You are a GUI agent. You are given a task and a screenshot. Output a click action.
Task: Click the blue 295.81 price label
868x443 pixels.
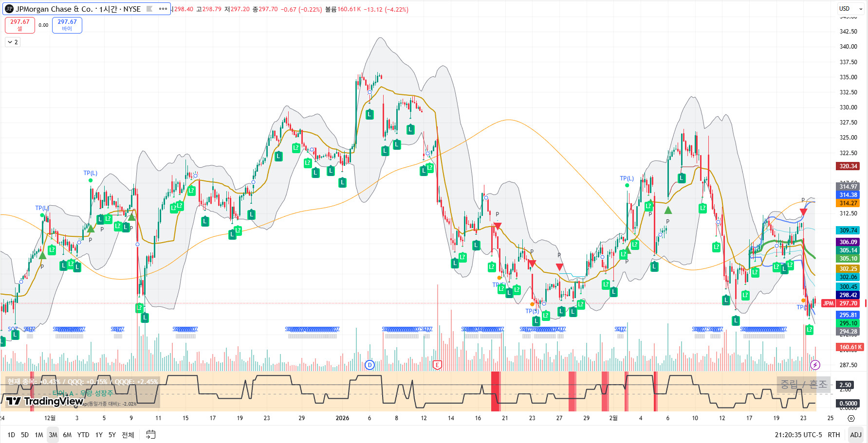(x=848, y=315)
